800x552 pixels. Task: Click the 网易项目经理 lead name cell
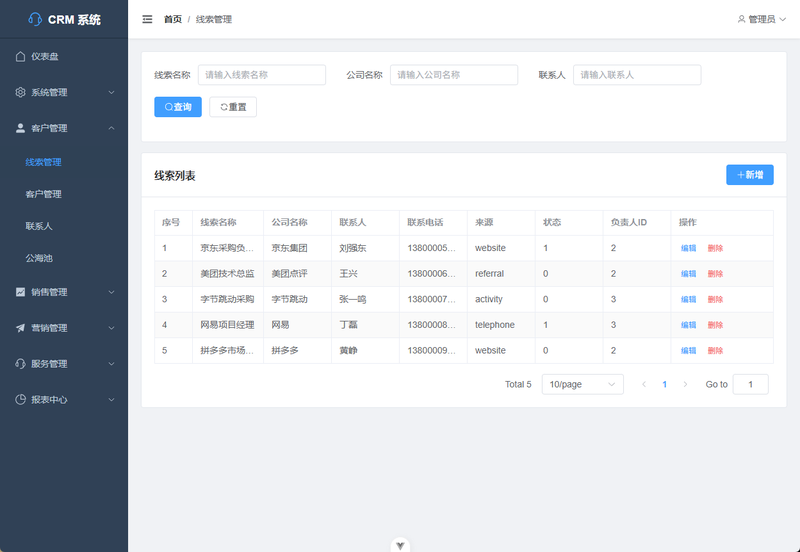point(228,325)
